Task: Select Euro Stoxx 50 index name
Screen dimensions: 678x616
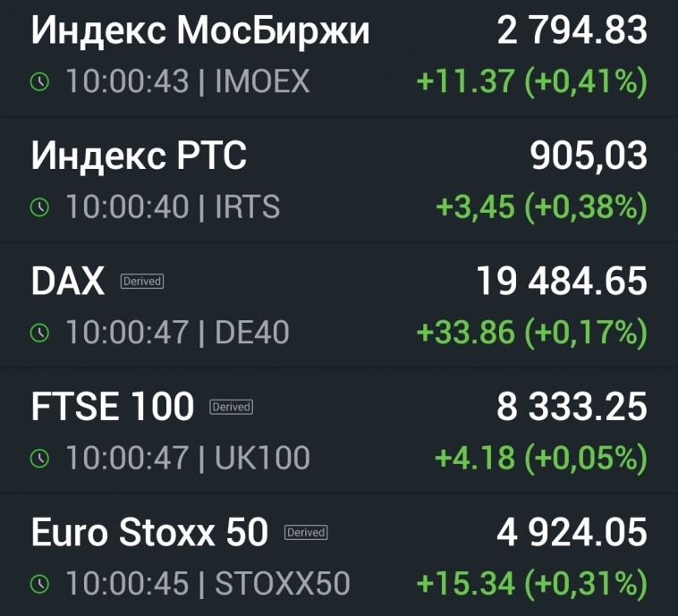Action: pos(149,533)
